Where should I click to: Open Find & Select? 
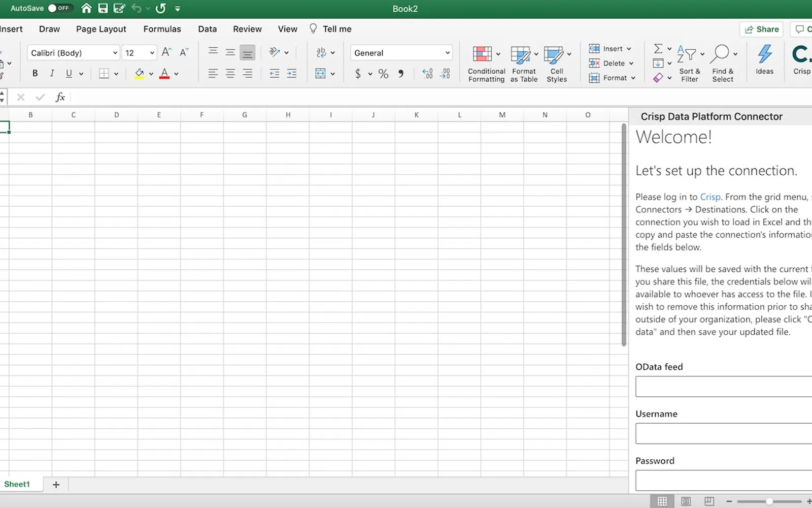point(723,63)
